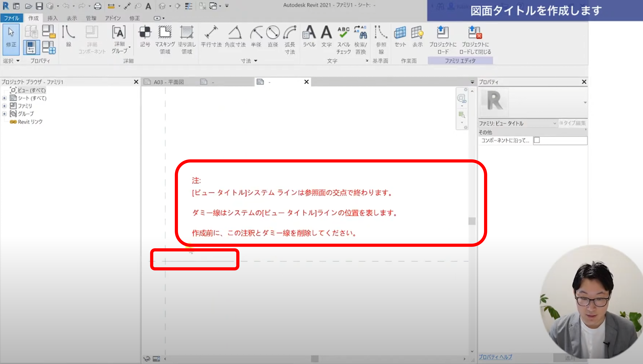Image resolution: width=643 pixels, height=364 pixels.
Task: Open the File menu tab
Action: (x=12, y=18)
